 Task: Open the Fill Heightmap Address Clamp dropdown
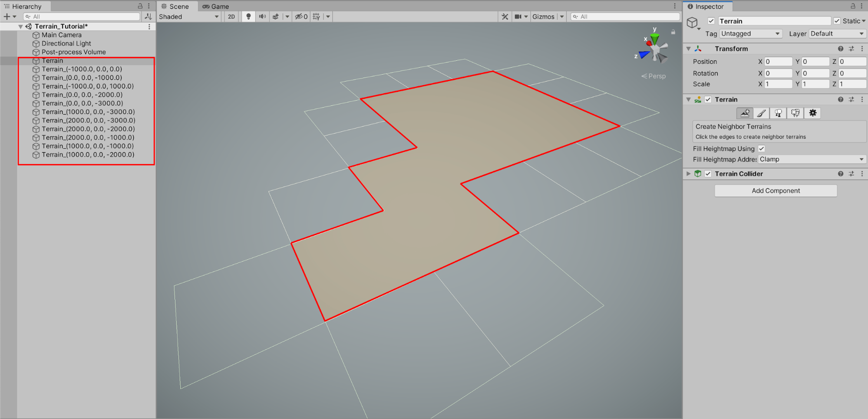(x=811, y=159)
